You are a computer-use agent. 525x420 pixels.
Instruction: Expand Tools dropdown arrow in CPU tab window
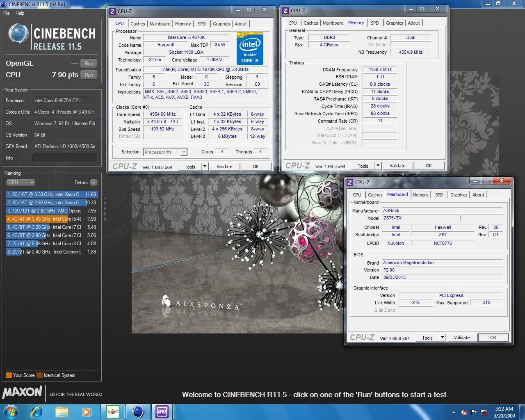(205, 167)
